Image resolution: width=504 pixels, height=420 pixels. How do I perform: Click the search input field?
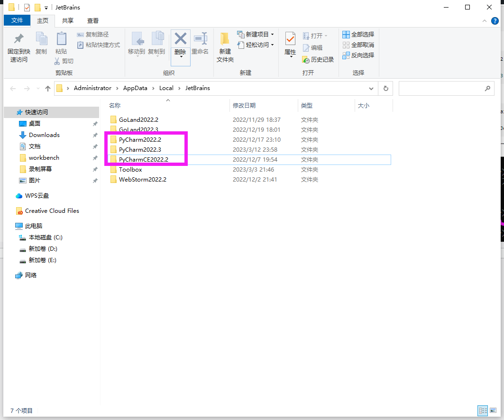447,88
